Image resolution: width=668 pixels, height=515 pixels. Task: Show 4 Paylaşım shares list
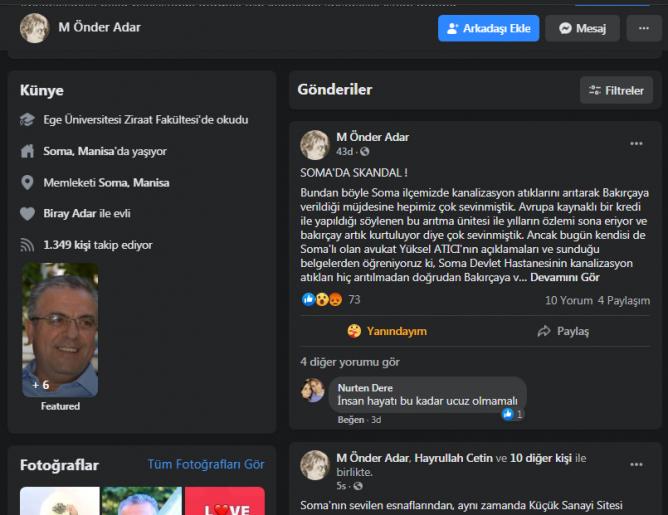624,300
